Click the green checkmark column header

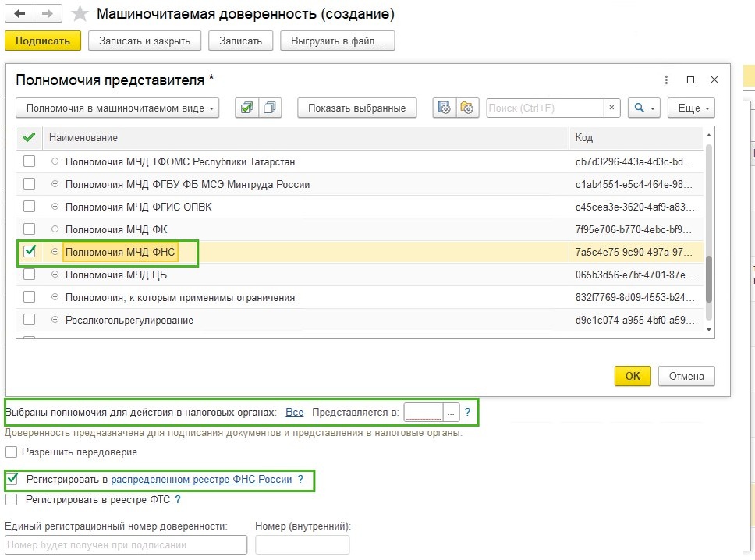pyautogui.click(x=29, y=138)
